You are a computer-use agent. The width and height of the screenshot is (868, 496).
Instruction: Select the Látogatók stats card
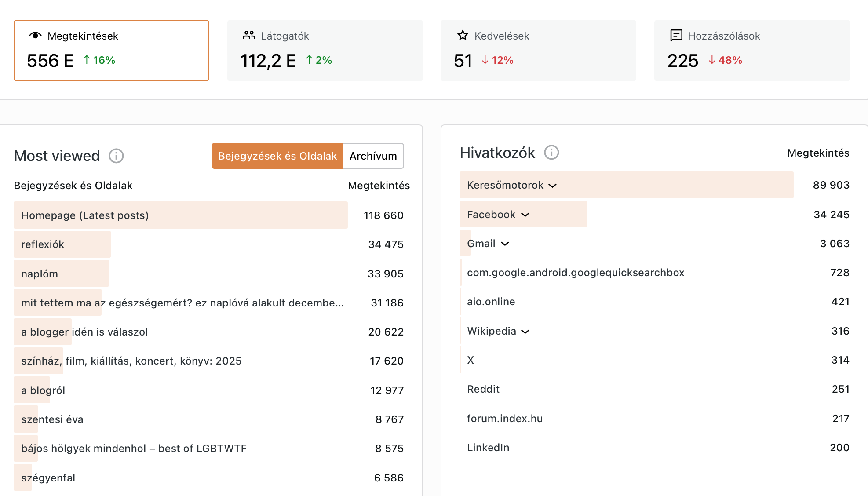click(x=325, y=51)
